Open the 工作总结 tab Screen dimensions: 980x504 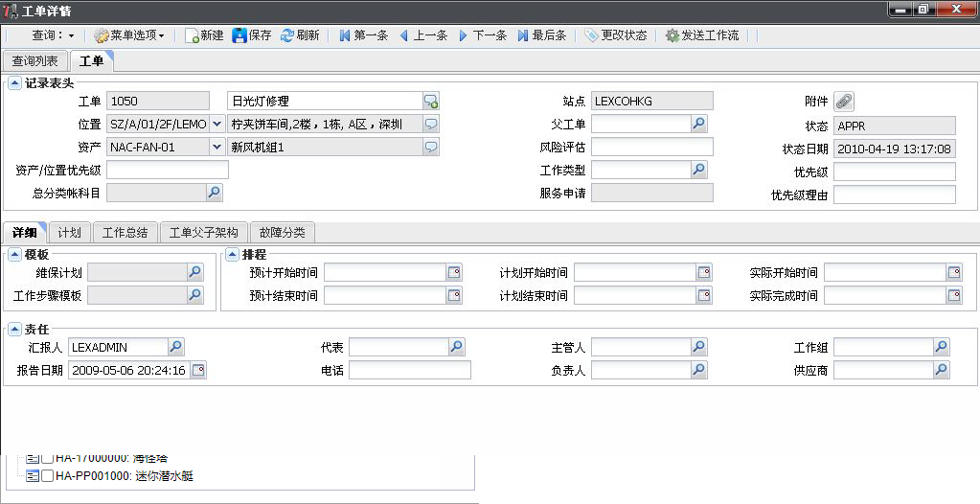pyautogui.click(x=125, y=233)
